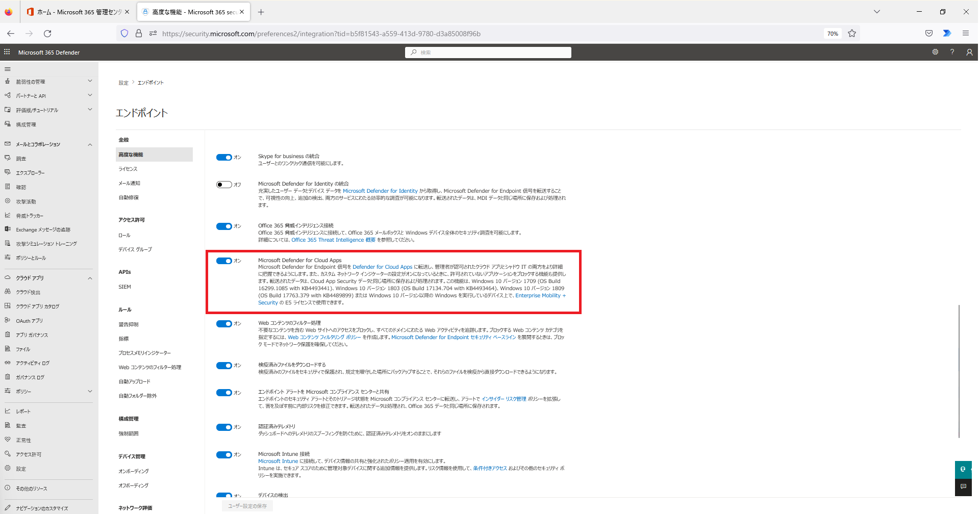The image size is (980, 514).
Task: Open the settings gear in the Defender header
Action: (x=935, y=52)
